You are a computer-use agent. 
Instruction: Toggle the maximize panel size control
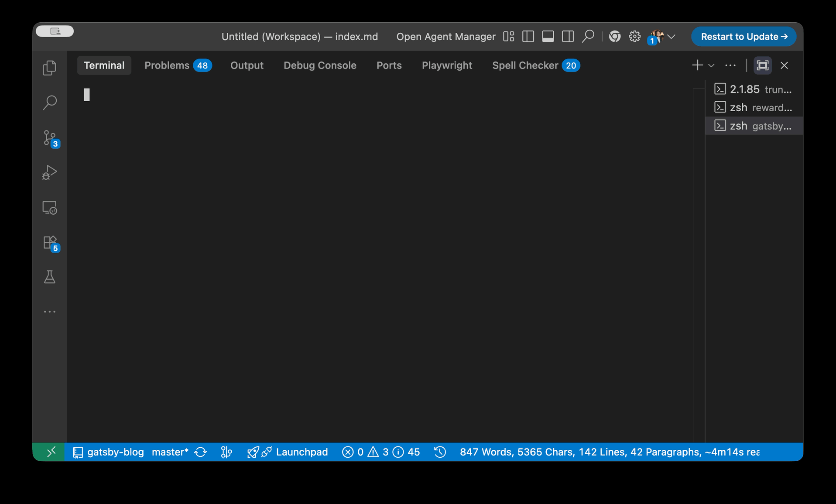coord(762,65)
